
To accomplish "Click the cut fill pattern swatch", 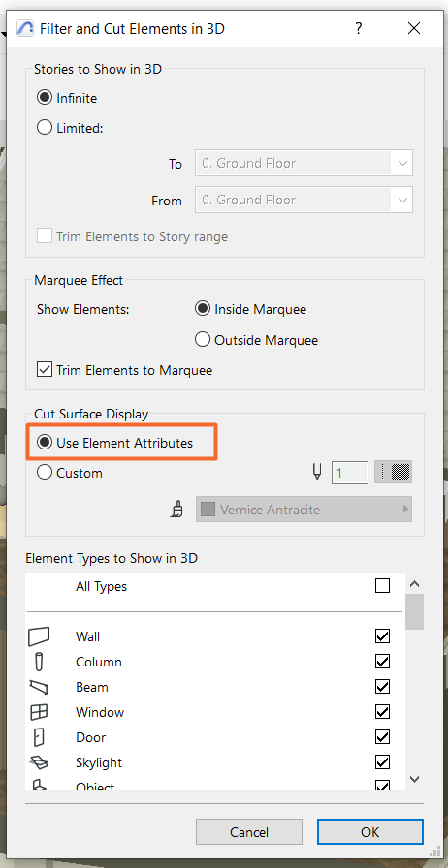I will [x=393, y=472].
